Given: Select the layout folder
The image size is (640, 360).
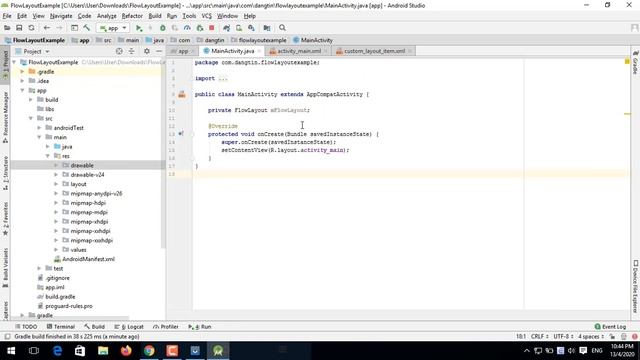Looking at the screenshot, I should (78, 184).
